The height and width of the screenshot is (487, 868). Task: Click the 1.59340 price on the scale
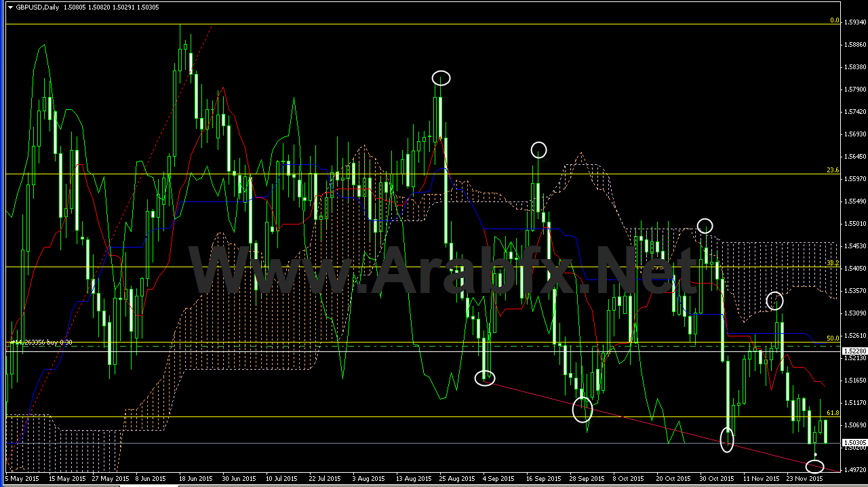[854, 22]
